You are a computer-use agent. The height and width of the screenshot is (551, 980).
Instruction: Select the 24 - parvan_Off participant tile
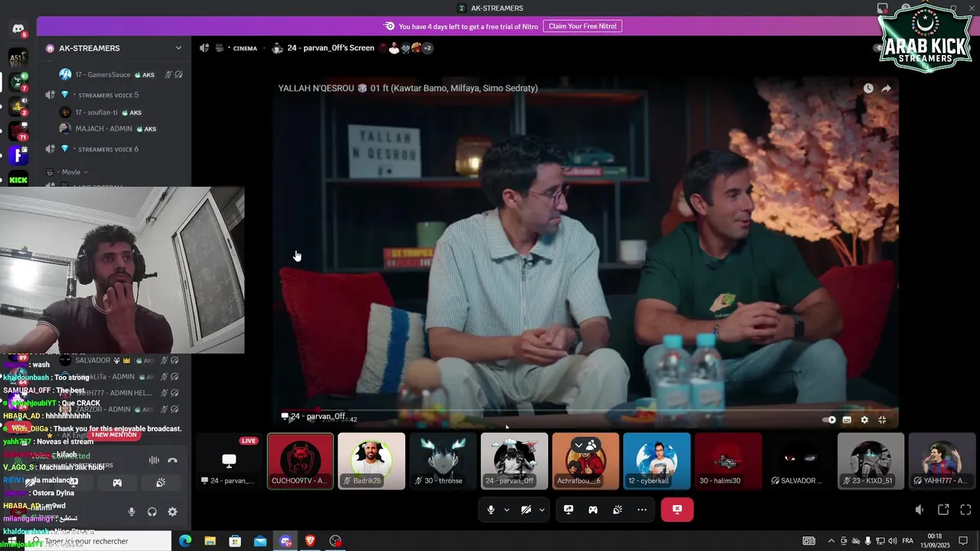pos(514,461)
